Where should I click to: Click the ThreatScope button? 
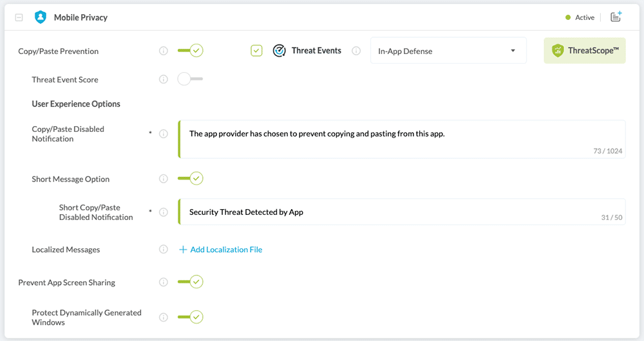pos(585,50)
